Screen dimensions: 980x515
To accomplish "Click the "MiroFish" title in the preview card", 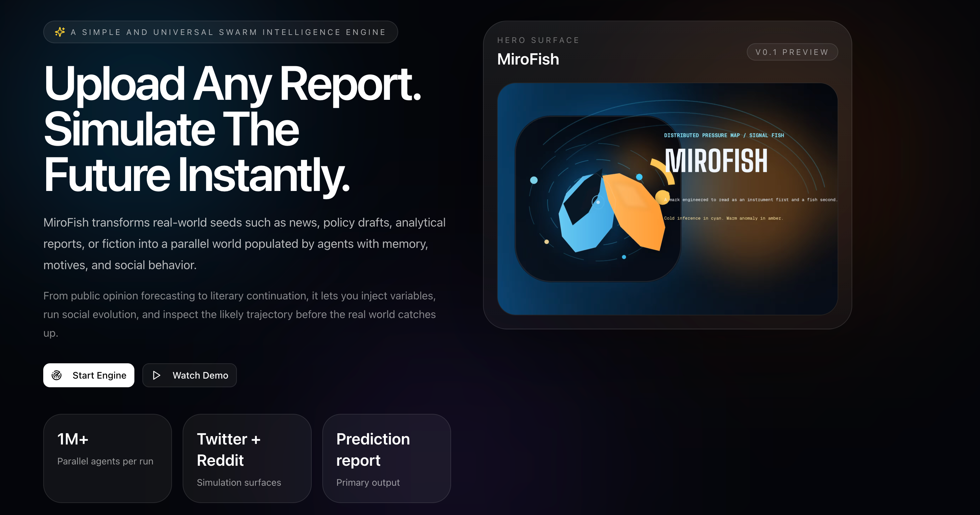I will coord(528,59).
